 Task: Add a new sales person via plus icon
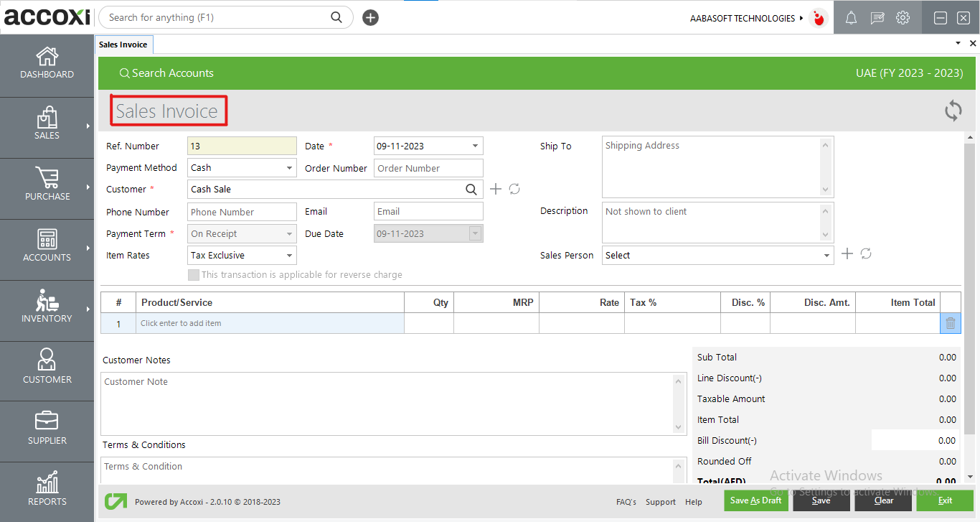click(x=847, y=253)
